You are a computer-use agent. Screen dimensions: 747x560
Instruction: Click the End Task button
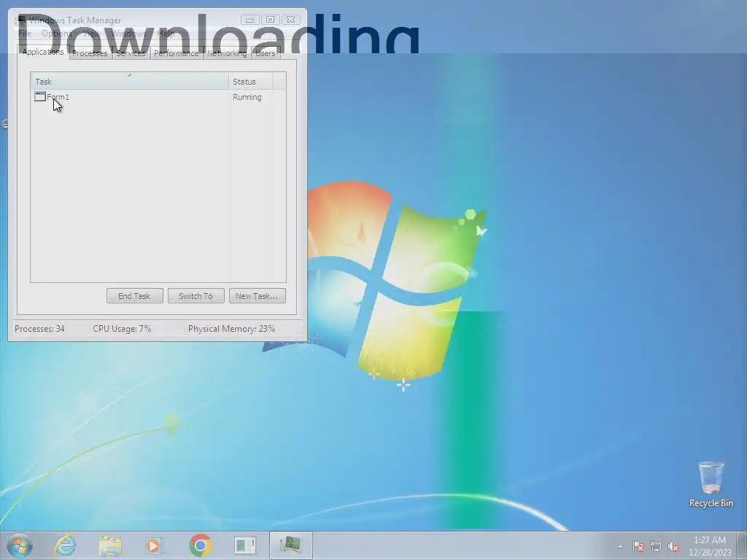(x=134, y=296)
